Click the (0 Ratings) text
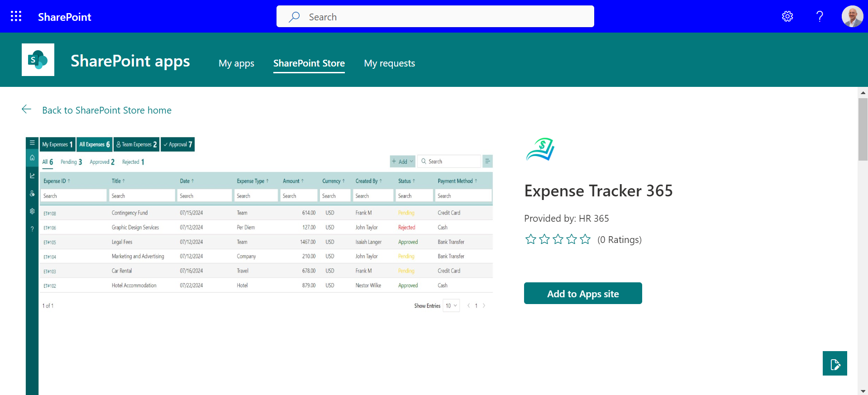Image resolution: width=868 pixels, height=395 pixels. click(620, 240)
